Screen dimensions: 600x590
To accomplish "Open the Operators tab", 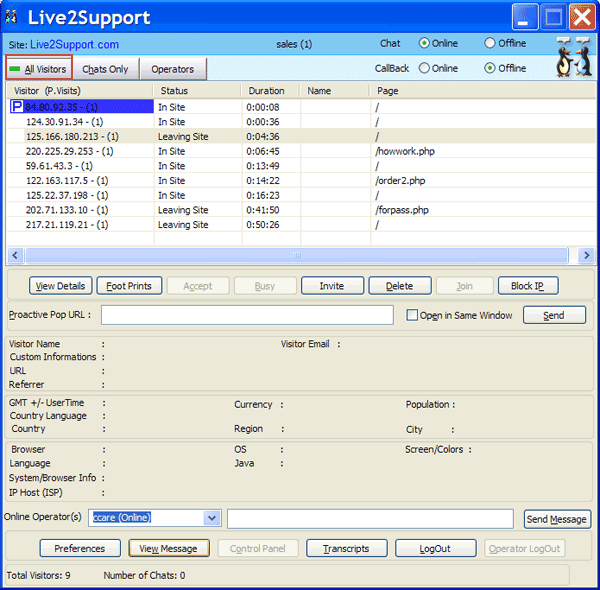I will pos(173,69).
